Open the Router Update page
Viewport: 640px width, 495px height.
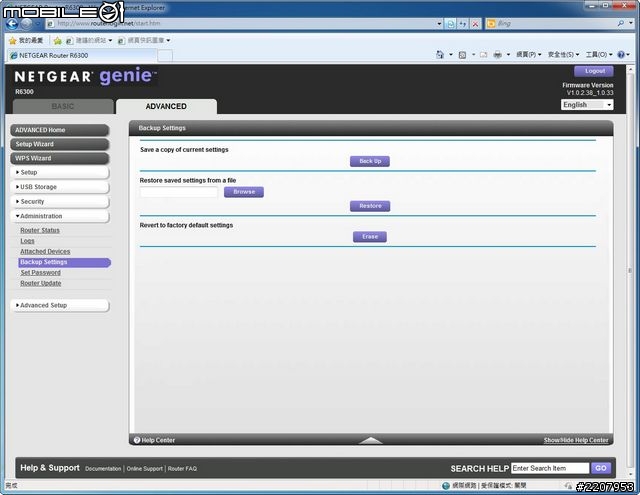tap(41, 283)
